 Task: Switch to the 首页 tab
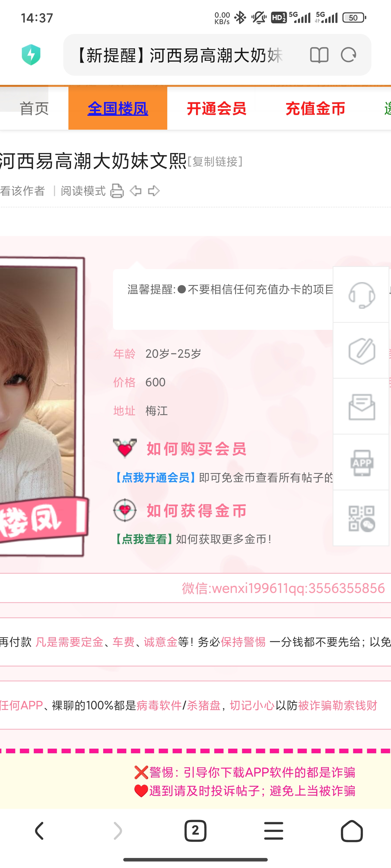click(x=34, y=108)
